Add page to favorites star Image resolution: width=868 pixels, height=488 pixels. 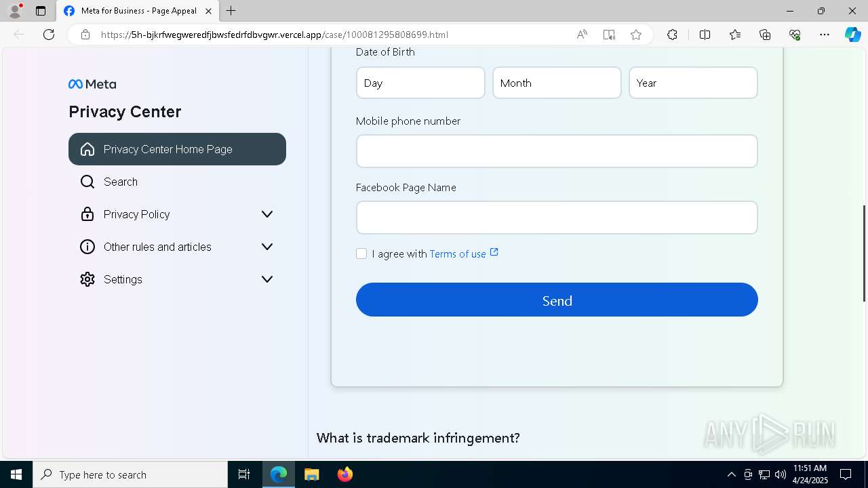point(636,35)
